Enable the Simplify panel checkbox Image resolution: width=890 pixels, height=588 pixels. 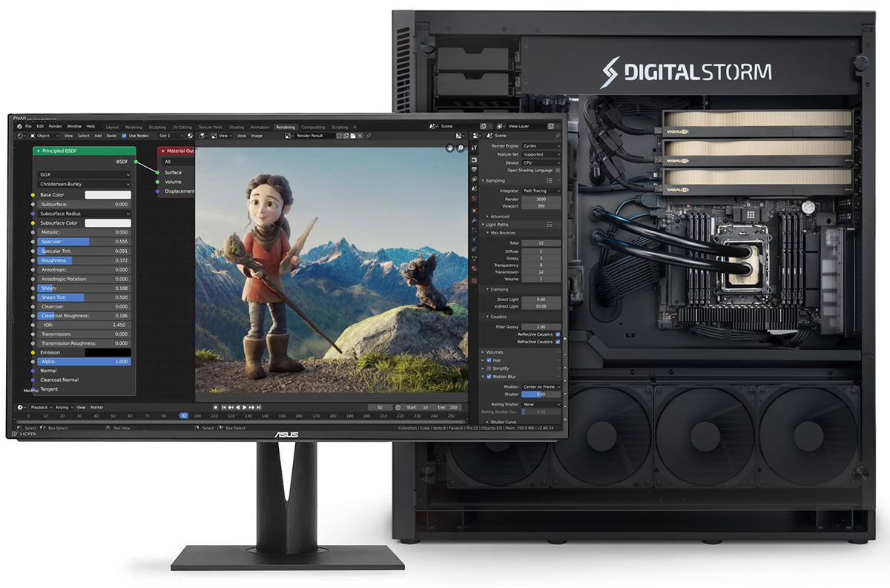[489, 368]
